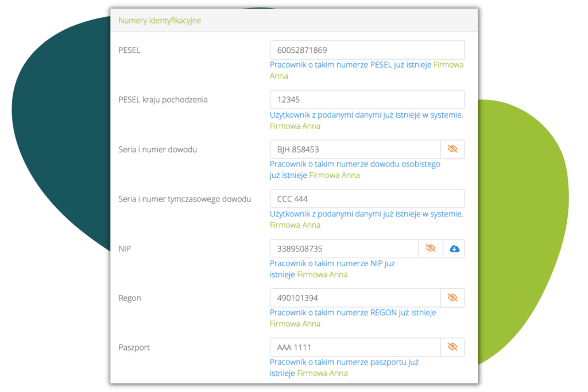Viewport: 588px width, 392px height.
Task: Toggle visibility of the Regon number
Action: 452,298
